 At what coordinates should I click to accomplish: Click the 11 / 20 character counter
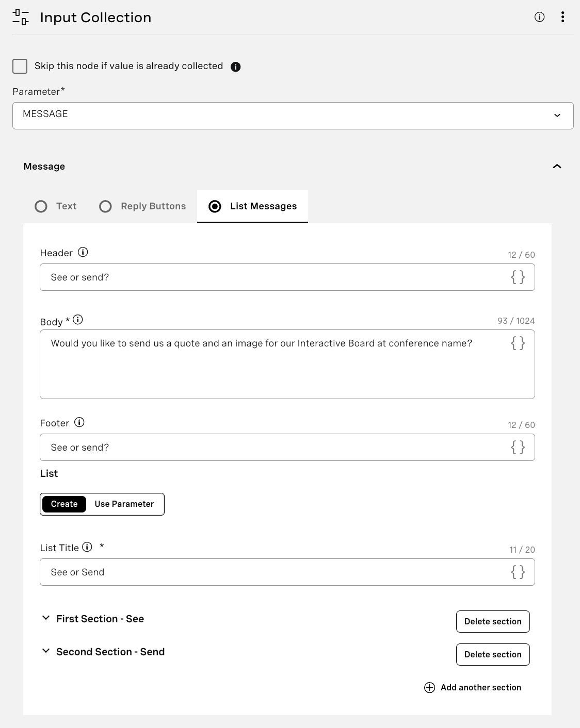(x=522, y=550)
